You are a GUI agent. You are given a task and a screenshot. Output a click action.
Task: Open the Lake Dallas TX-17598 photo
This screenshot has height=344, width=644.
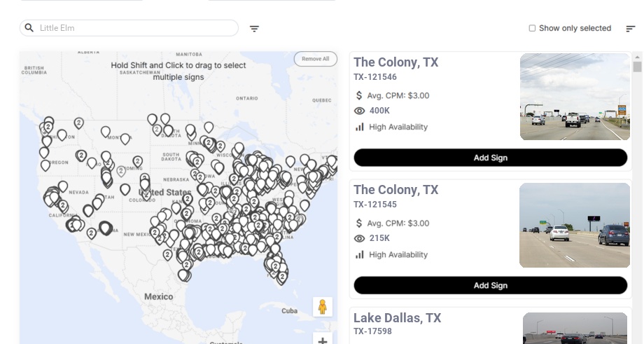pyautogui.click(x=575, y=329)
